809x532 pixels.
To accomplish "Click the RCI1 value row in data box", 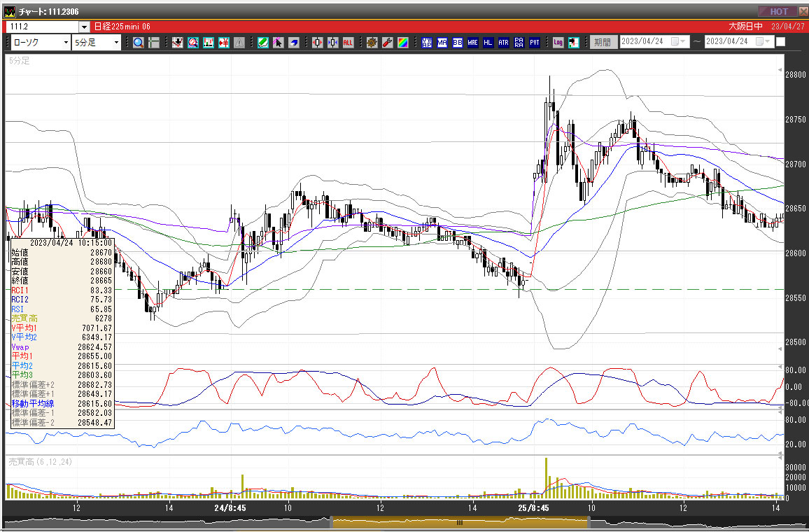I will click(x=62, y=290).
